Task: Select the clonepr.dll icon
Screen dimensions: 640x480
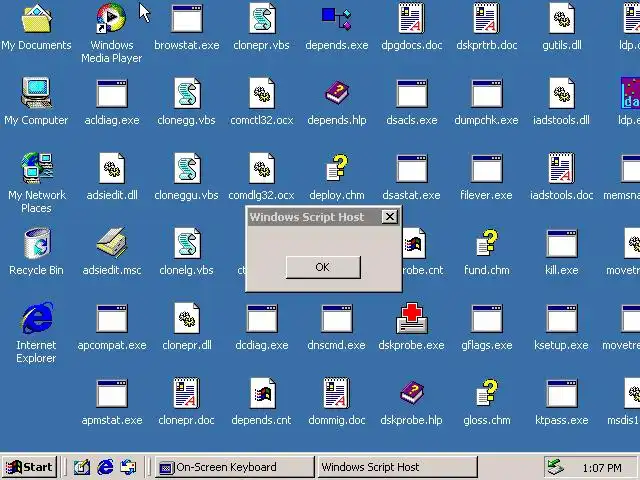Action: (x=187, y=318)
